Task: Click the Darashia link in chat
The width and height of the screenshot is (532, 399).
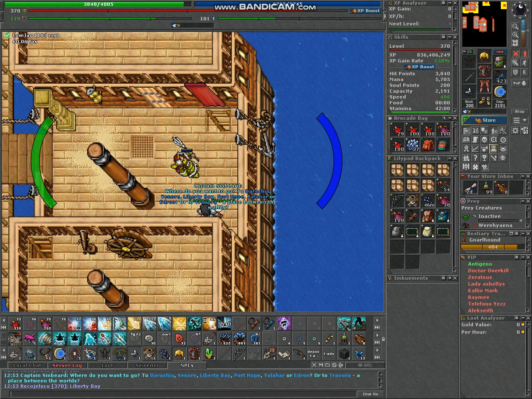Action: coord(162,375)
